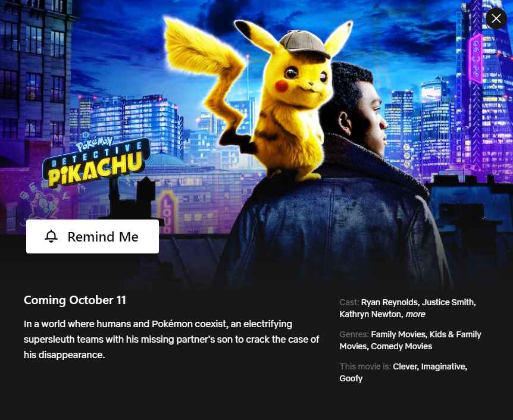Click the Remind Me button
The image size is (513, 420).
[93, 237]
